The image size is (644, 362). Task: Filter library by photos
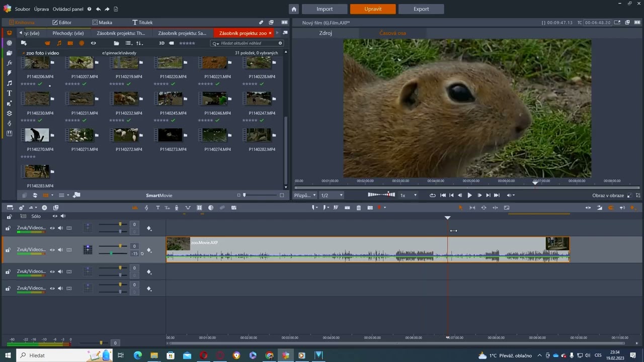pos(70,43)
